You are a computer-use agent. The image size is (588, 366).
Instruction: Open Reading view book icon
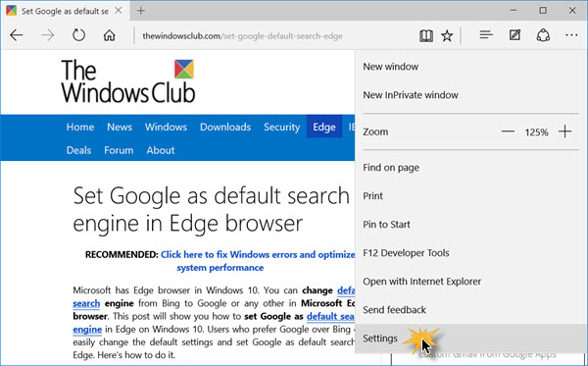[x=426, y=36]
